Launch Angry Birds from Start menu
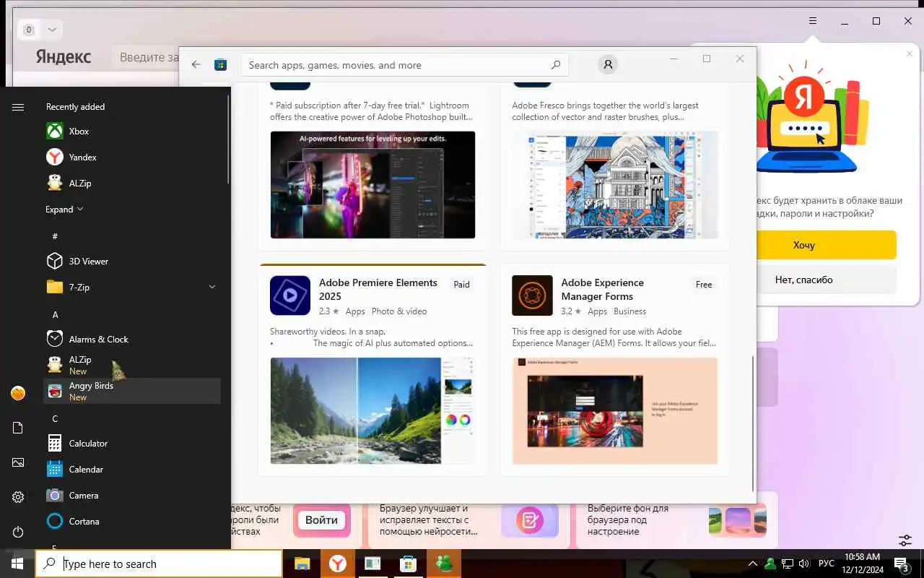The width and height of the screenshot is (924, 578). tap(132, 392)
